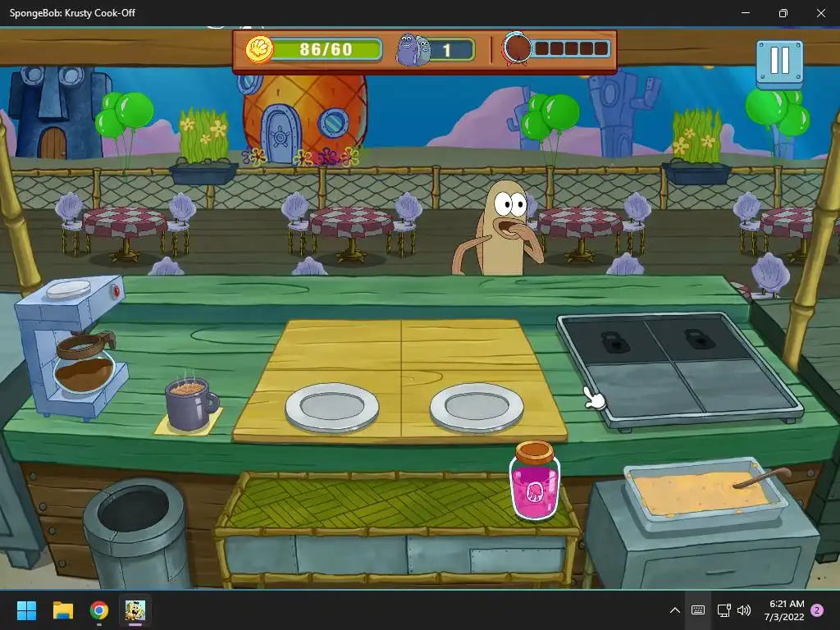Open the notification badge showing 2

coord(817,610)
